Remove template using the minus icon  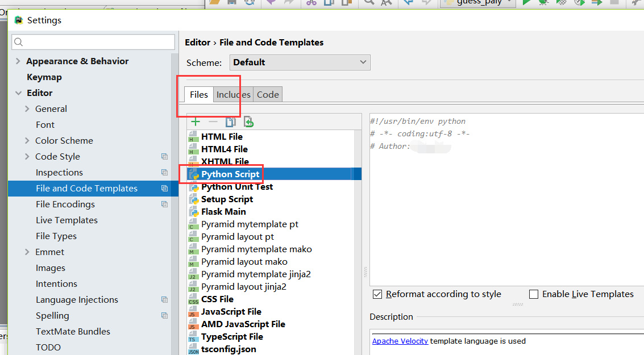point(213,122)
